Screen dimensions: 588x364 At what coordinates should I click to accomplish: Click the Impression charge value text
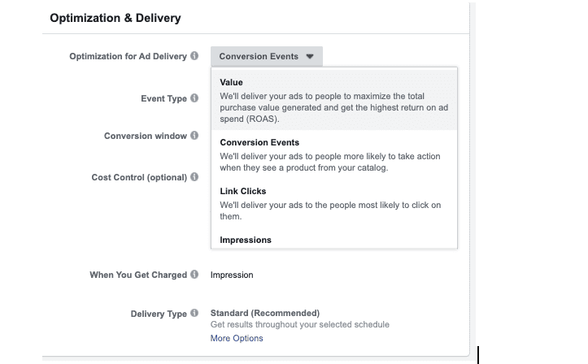pyautogui.click(x=232, y=275)
